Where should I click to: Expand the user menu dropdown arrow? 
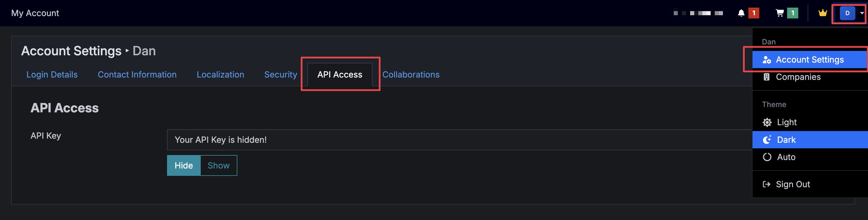click(x=862, y=13)
